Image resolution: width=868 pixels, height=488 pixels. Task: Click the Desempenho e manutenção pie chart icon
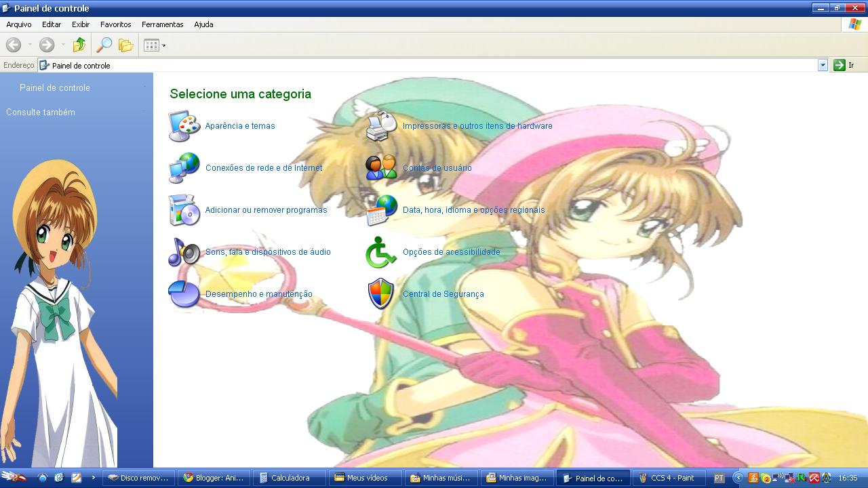(184, 294)
